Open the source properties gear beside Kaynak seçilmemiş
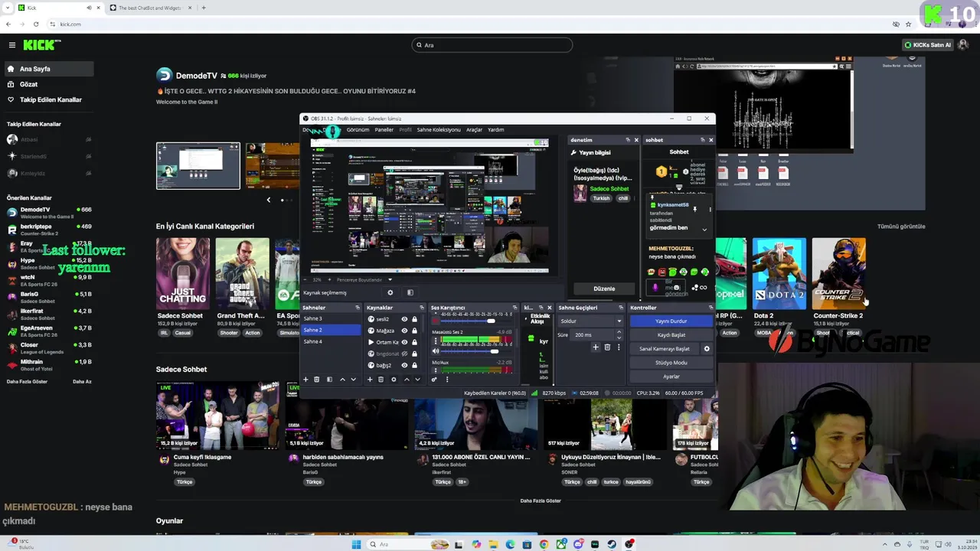This screenshot has width=980, height=551. [x=390, y=292]
